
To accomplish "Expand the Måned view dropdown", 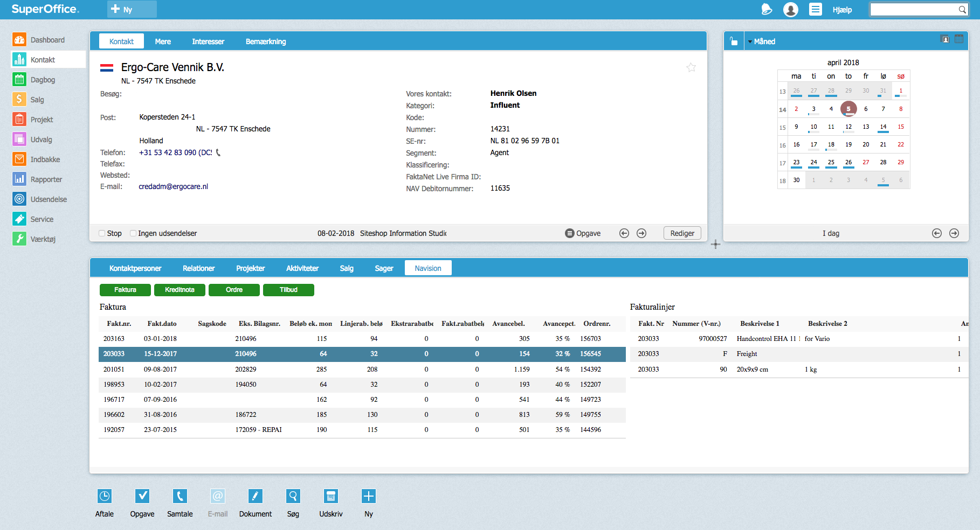I will pos(761,41).
